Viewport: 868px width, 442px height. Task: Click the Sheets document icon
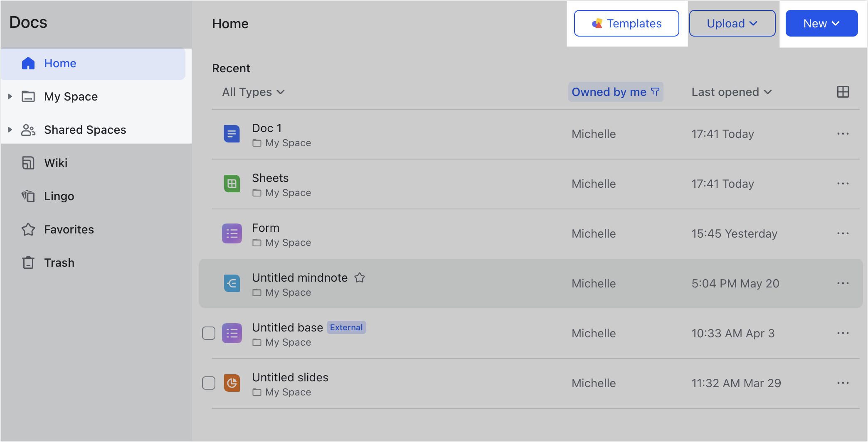pos(232,184)
